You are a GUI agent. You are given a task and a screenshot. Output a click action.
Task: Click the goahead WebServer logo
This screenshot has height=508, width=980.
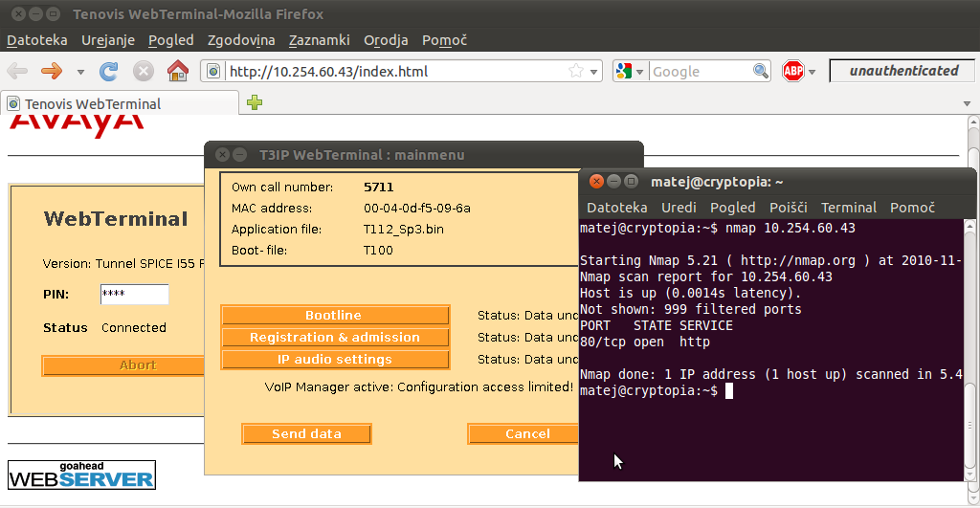click(81, 475)
